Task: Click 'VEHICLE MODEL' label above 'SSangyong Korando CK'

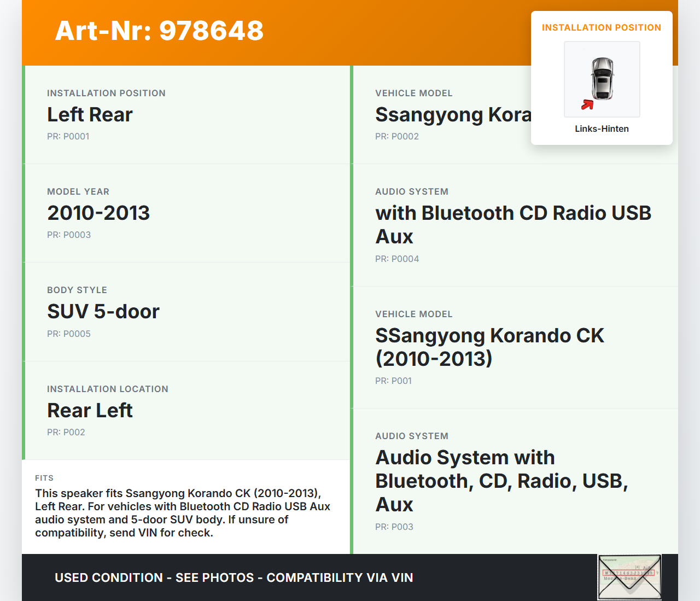Action: pos(414,314)
